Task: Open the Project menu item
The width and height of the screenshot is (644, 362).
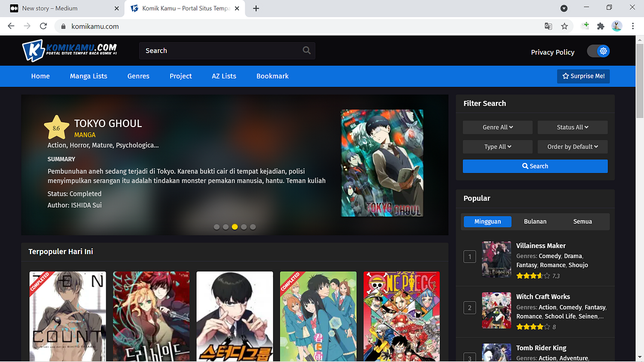Action: pos(181,76)
